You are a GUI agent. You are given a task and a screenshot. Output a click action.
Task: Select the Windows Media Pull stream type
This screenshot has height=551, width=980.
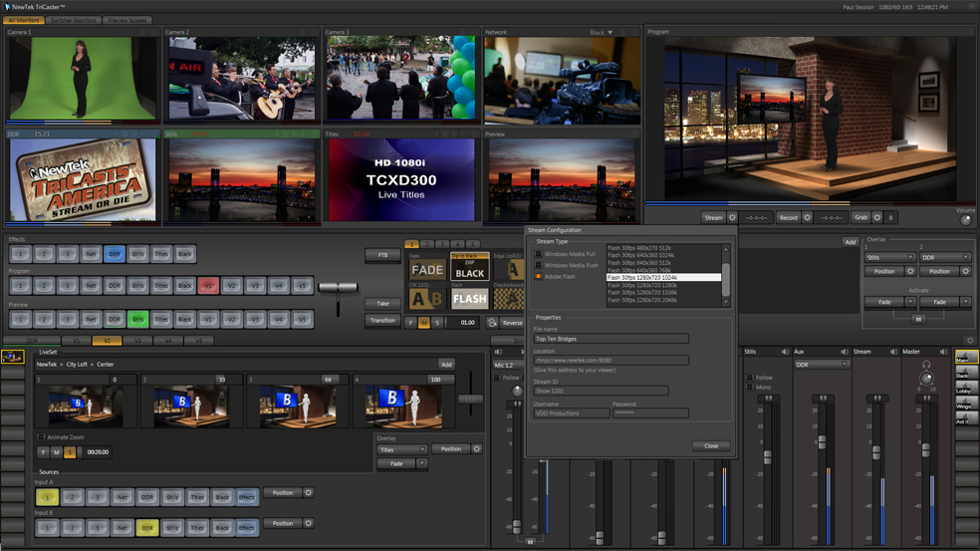(539, 254)
